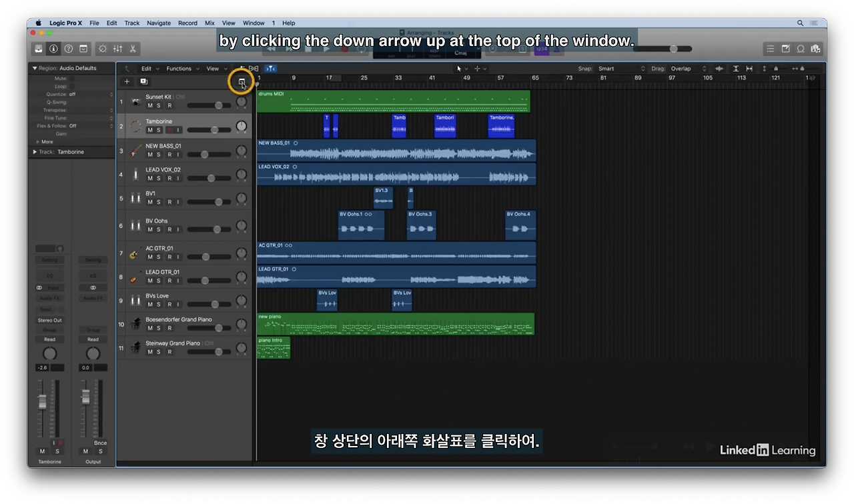Open the File menu
Viewport: 854px width, 504px height.
pos(94,23)
